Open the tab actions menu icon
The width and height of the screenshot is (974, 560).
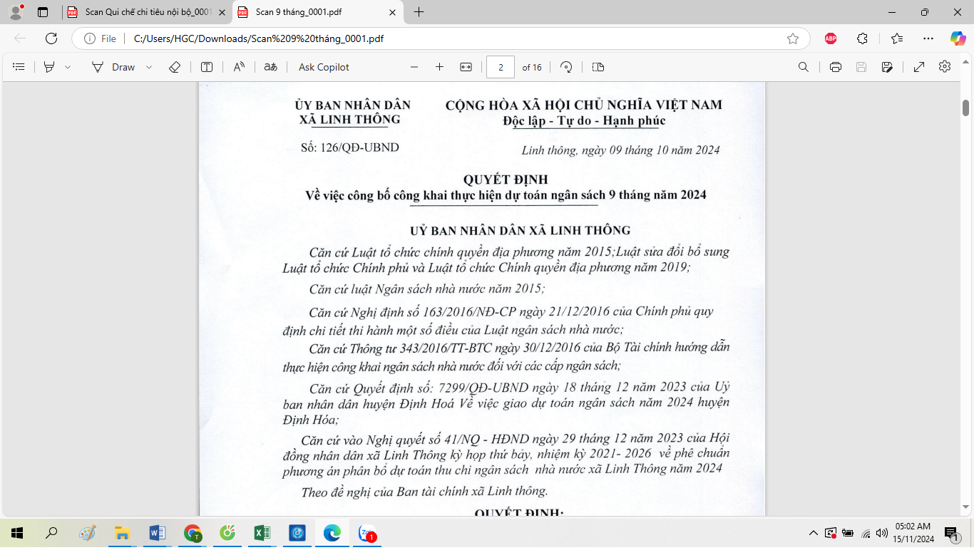[43, 12]
